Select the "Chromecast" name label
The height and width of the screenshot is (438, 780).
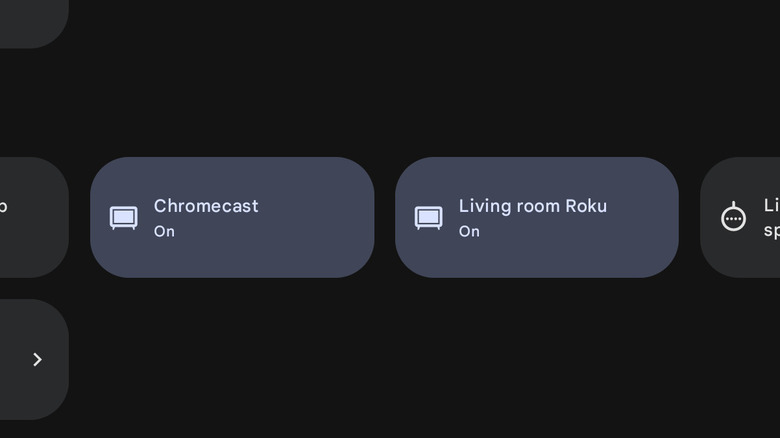click(206, 206)
